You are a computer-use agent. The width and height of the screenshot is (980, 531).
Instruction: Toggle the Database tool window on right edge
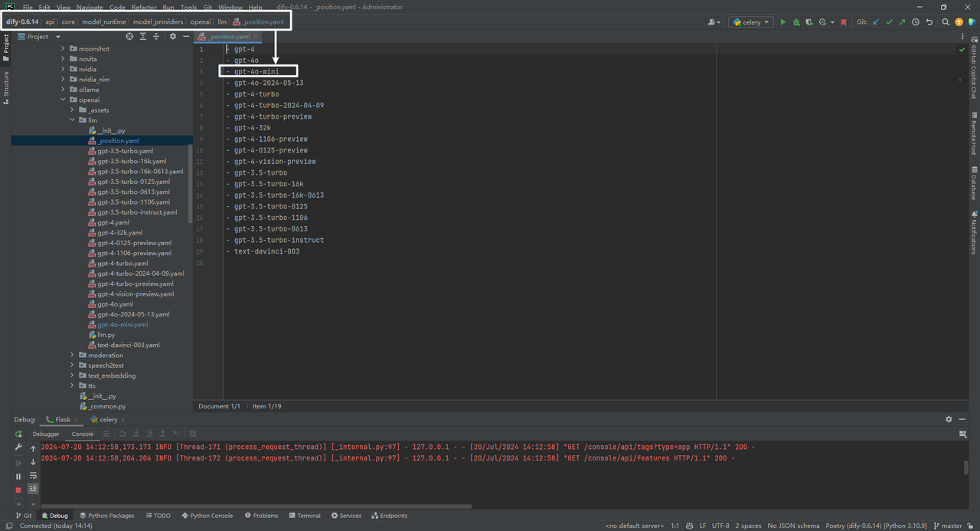[x=974, y=183]
